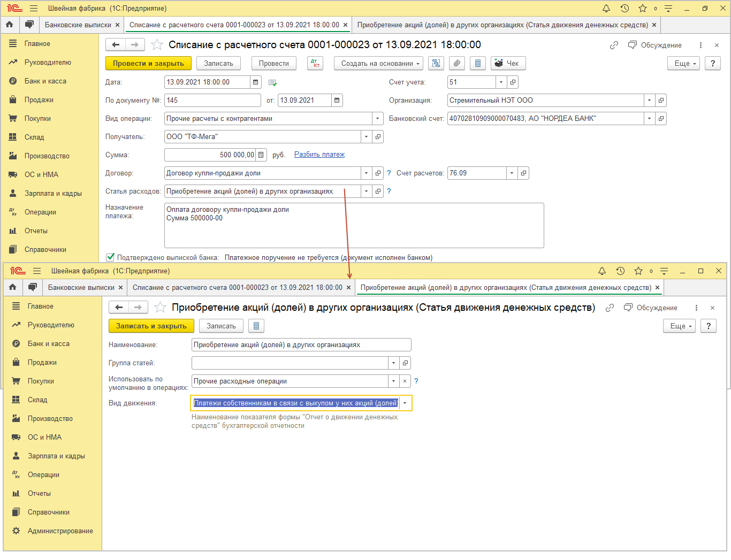The height and width of the screenshot is (560, 731).
Task: Click the report icon left of Чек
Action: (478, 64)
